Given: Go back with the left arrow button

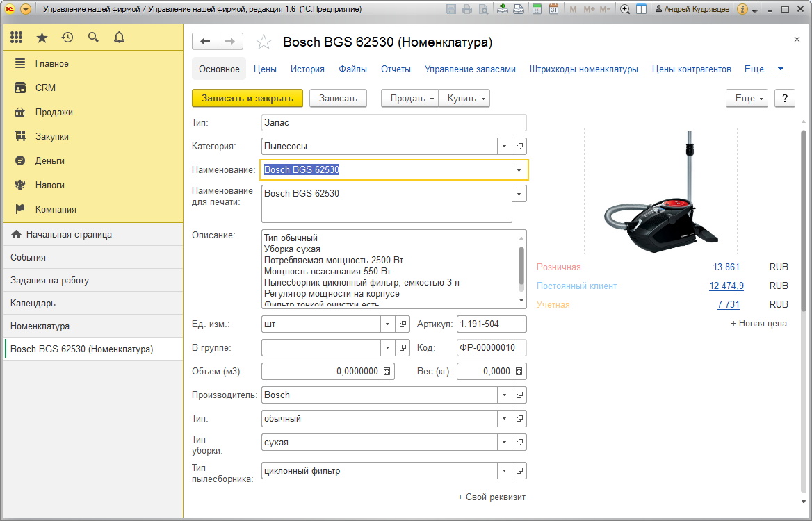Looking at the screenshot, I should click(x=205, y=42).
